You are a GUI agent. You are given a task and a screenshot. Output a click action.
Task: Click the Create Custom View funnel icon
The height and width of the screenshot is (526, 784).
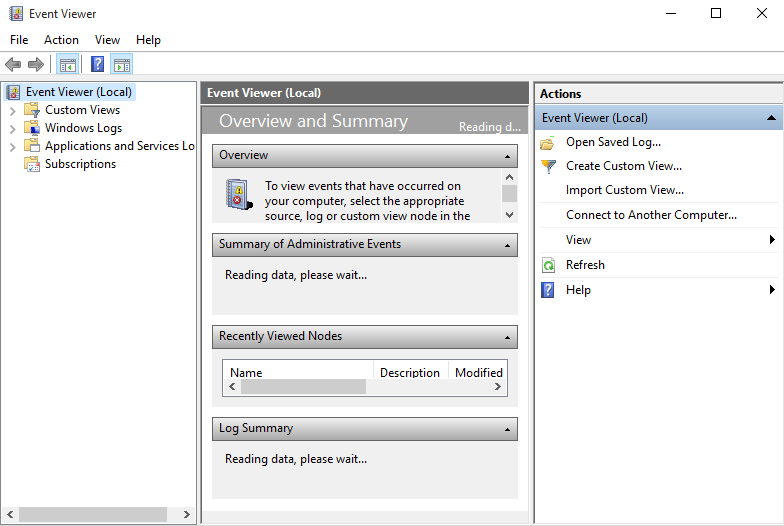[548, 166]
